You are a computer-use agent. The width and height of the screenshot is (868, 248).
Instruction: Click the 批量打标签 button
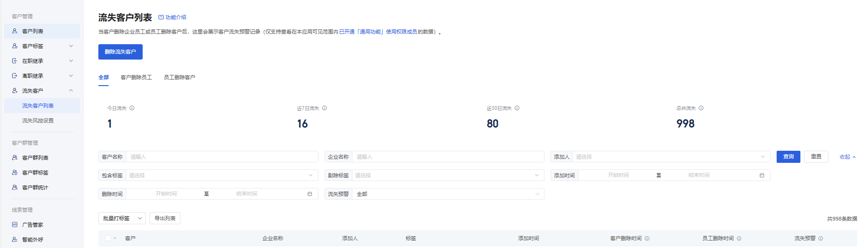click(x=116, y=218)
